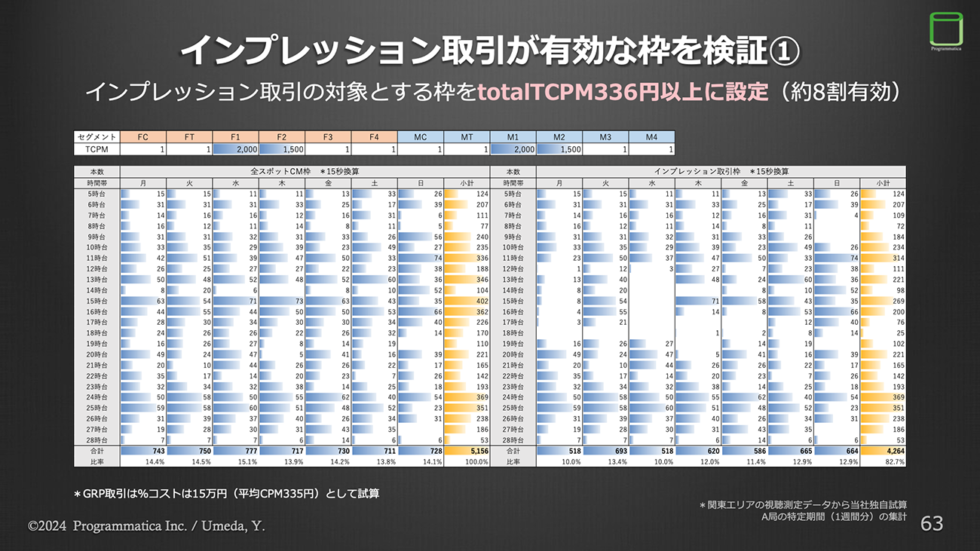Screen dimensions: 980x551
Task: Click the GRP取引 footnote text
Action: 226,494
